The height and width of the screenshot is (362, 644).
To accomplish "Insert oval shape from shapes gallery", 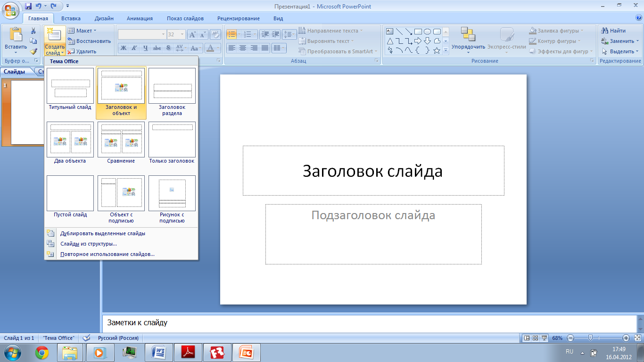I will pyautogui.click(x=427, y=32).
